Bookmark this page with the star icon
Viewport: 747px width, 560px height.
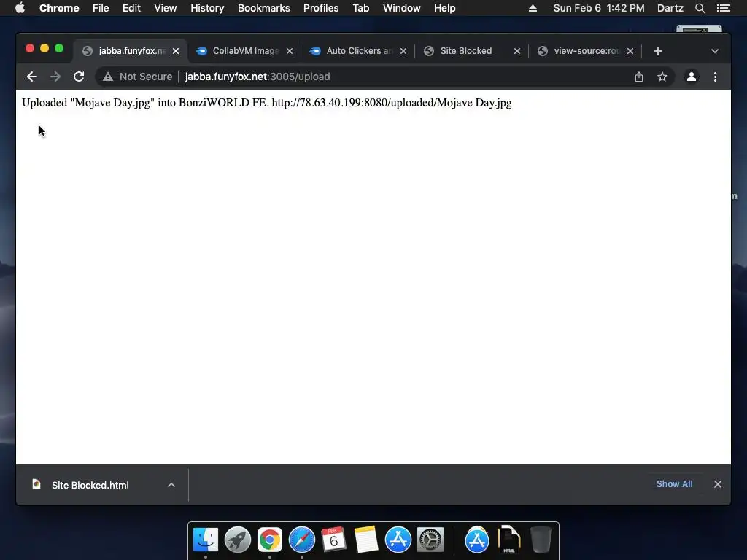click(x=662, y=77)
